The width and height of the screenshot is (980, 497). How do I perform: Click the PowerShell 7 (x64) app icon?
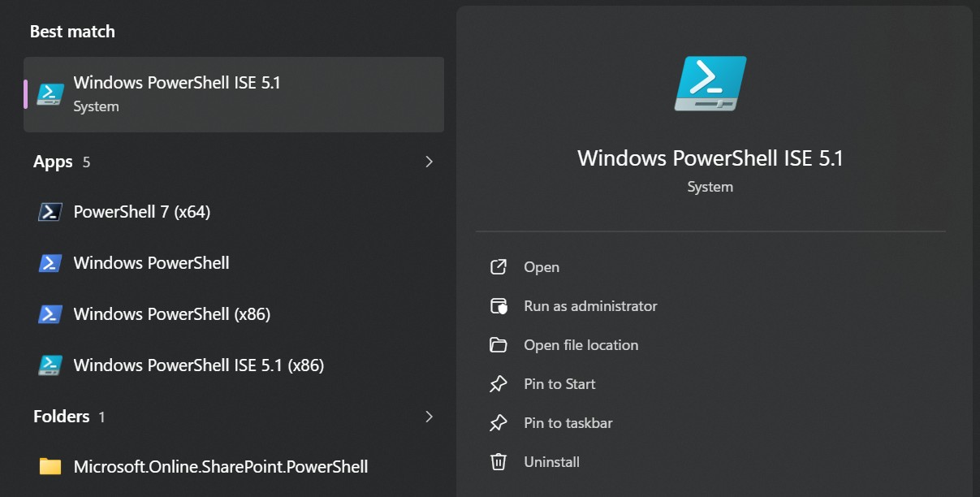click(50, 212)
